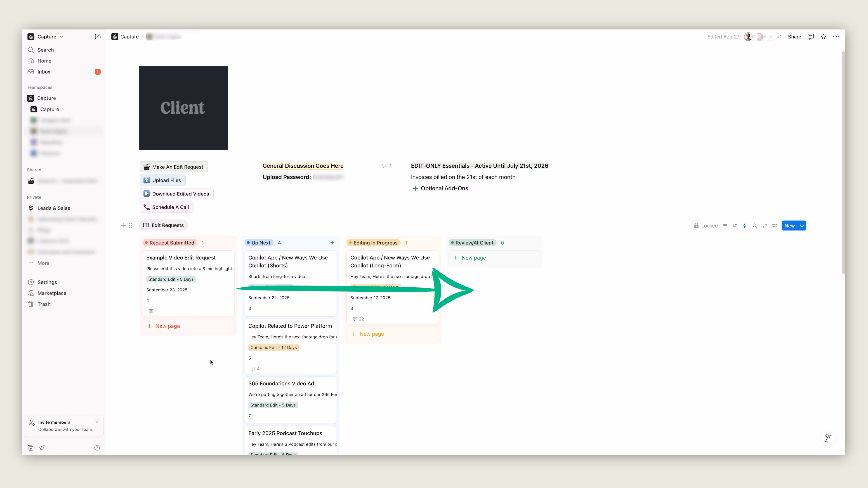Click Schedule A Call button

tap(166, 207)
